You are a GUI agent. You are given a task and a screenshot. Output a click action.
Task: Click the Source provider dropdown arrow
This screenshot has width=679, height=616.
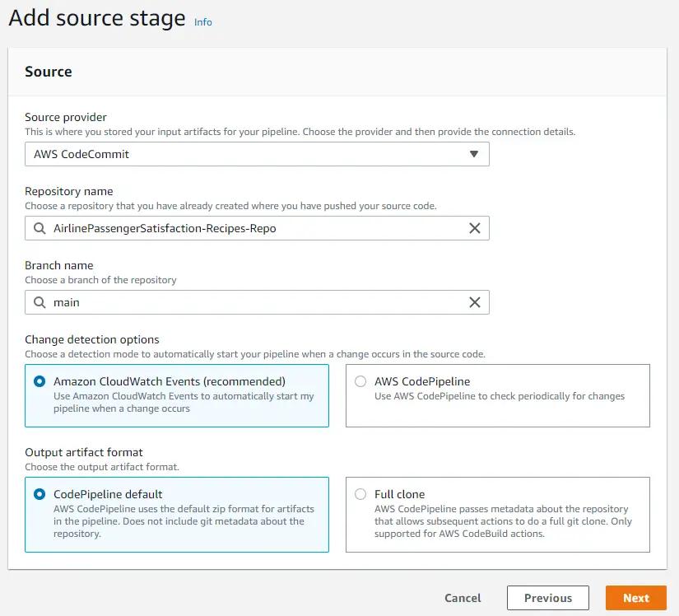(x=474, y=154)
